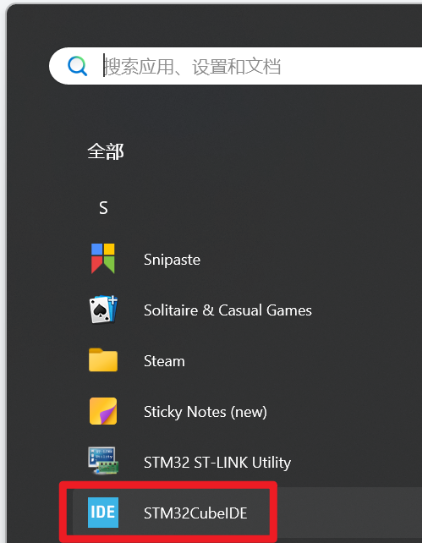Expand the Steam folder entry

pos(248,360)
